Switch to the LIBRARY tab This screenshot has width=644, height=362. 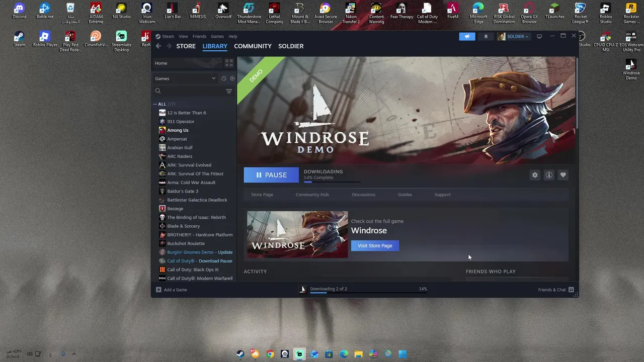(215, 46)
